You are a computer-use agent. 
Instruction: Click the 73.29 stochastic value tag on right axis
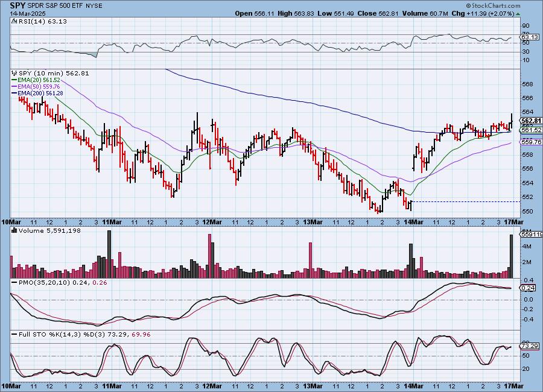[530, 346]
